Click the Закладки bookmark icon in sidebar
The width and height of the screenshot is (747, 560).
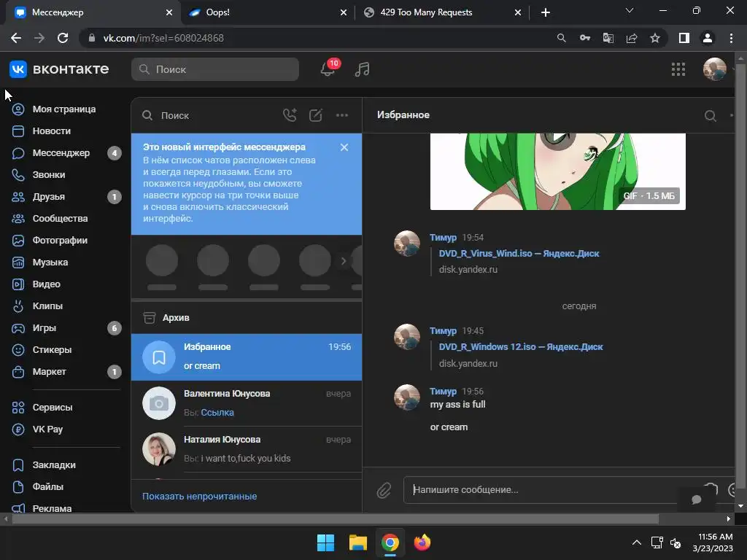tap(18, 465)
